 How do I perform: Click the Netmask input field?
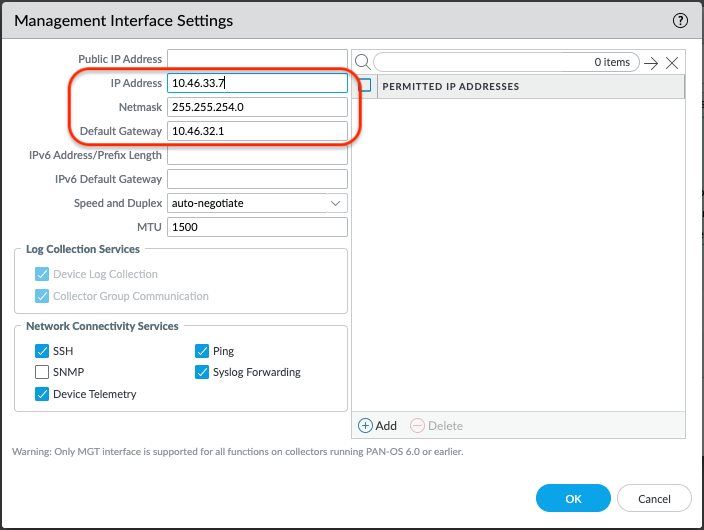point(257,107)
